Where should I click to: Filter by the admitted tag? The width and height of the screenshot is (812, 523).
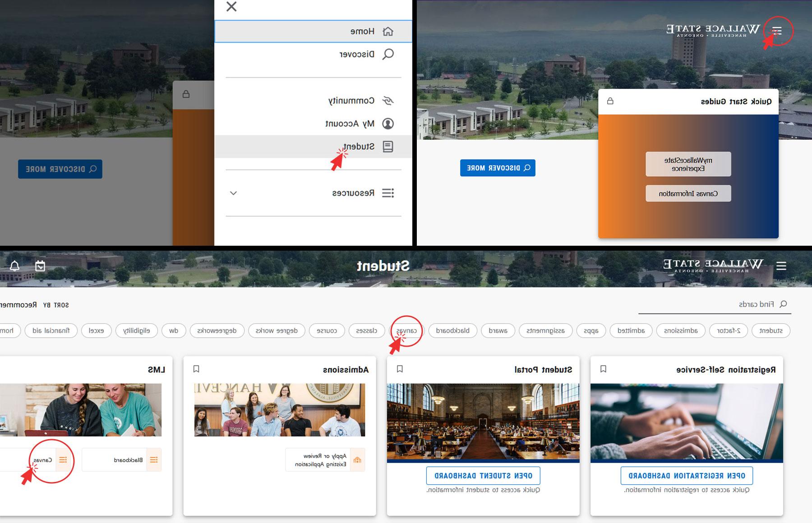click(631, 330)
